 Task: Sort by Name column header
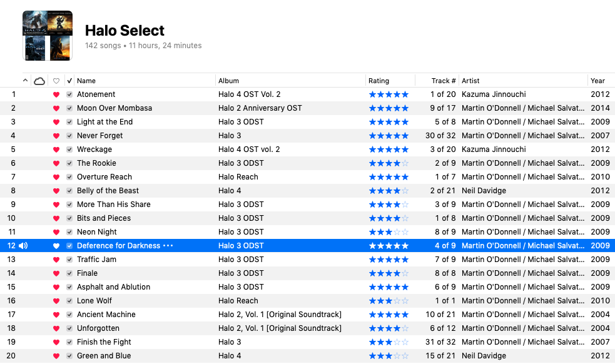click(x=86, y=81)
